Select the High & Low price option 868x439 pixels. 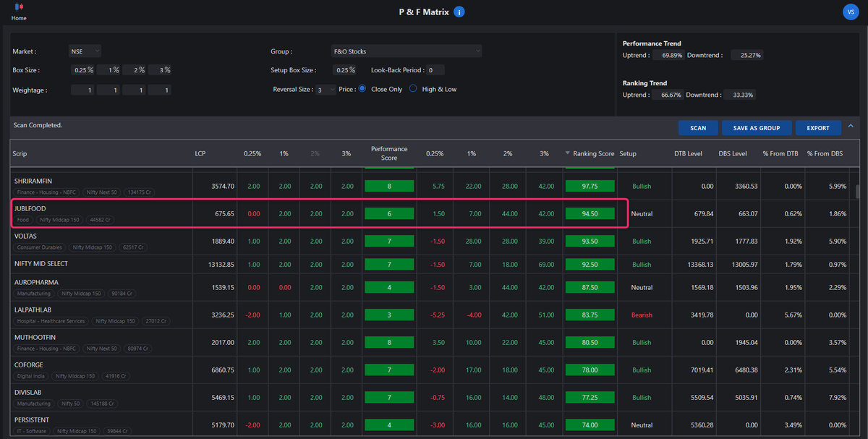(413, 89)
